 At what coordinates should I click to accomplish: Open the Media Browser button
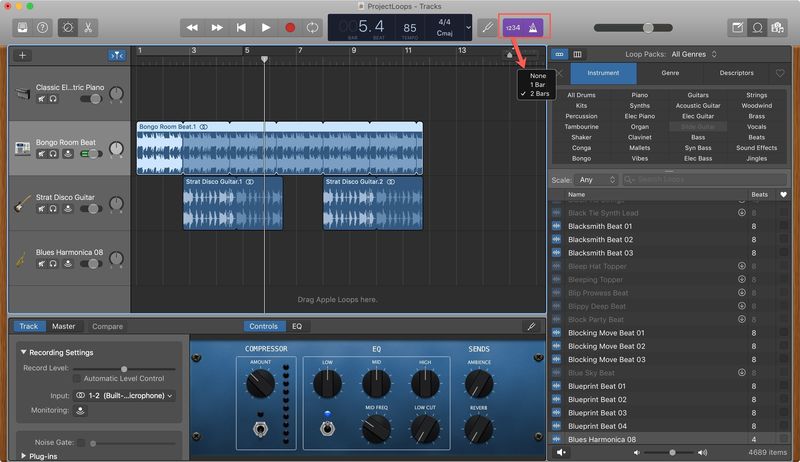tap(777, 28)
